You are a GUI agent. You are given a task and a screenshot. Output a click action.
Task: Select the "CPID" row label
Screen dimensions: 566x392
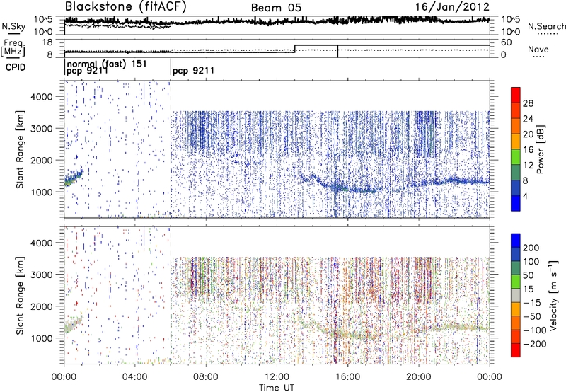pyautogui.click(x=16, y=67)
